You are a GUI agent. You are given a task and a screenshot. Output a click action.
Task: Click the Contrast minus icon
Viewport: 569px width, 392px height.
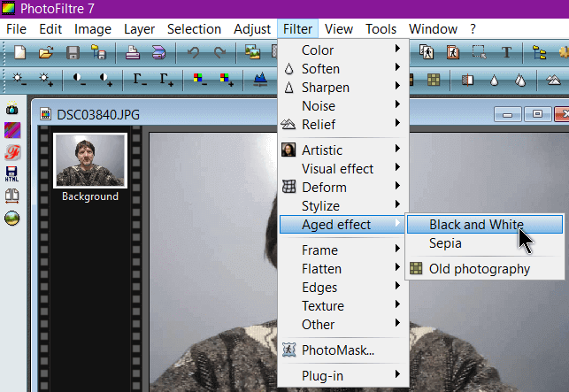coord(80,81)
